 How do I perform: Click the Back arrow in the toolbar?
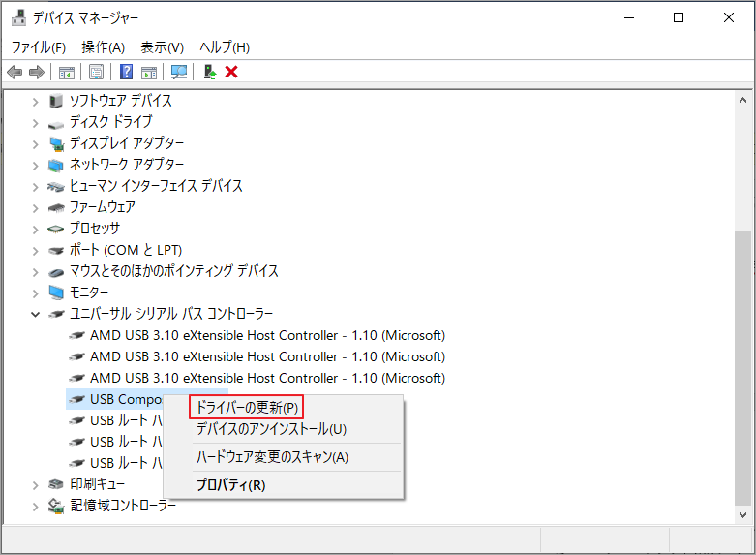pos(15,72)
